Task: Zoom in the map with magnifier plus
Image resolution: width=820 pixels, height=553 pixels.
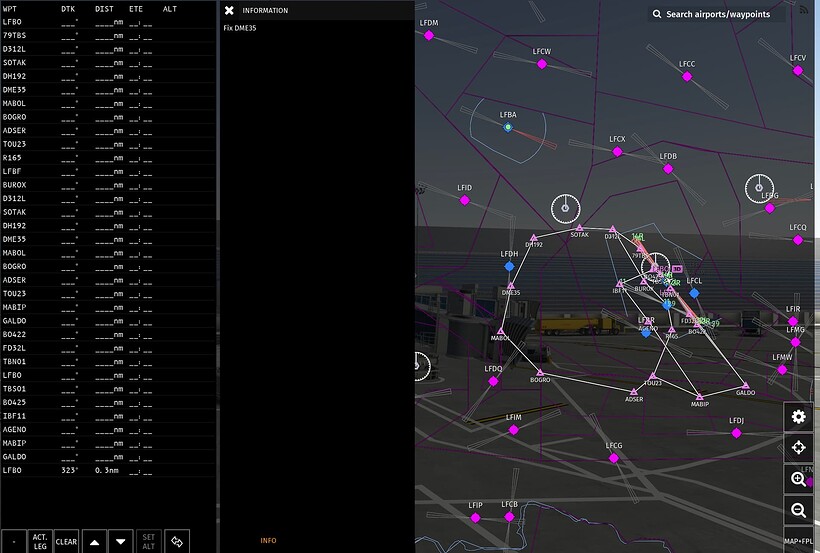Action: click(x=798, y=479)
